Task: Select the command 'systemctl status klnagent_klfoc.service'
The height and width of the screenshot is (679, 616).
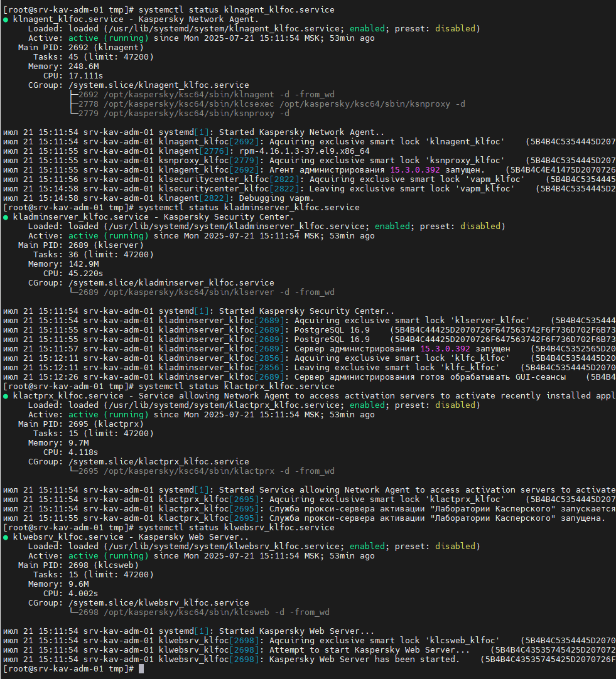Action: 236,9
